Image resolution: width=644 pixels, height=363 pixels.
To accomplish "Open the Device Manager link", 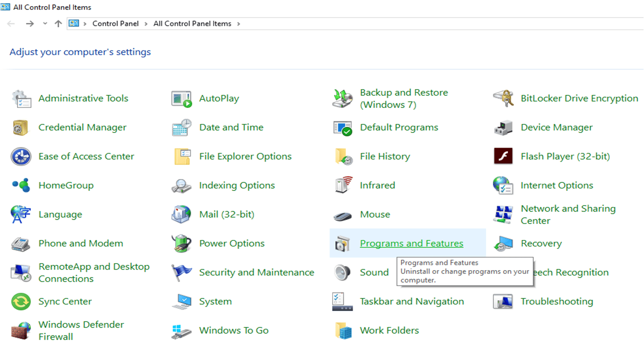I will pos(556,127).
